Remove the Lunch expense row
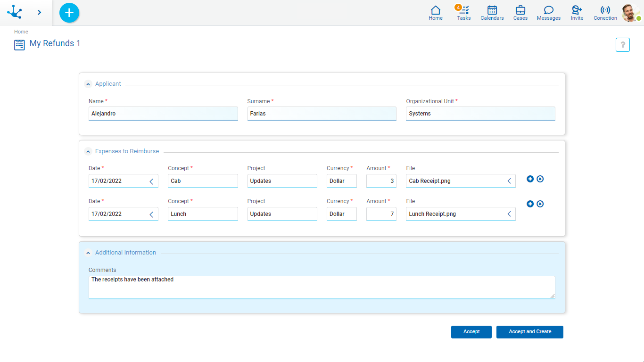Viewport: 644px width, 362px height. (x=540, y=204)
